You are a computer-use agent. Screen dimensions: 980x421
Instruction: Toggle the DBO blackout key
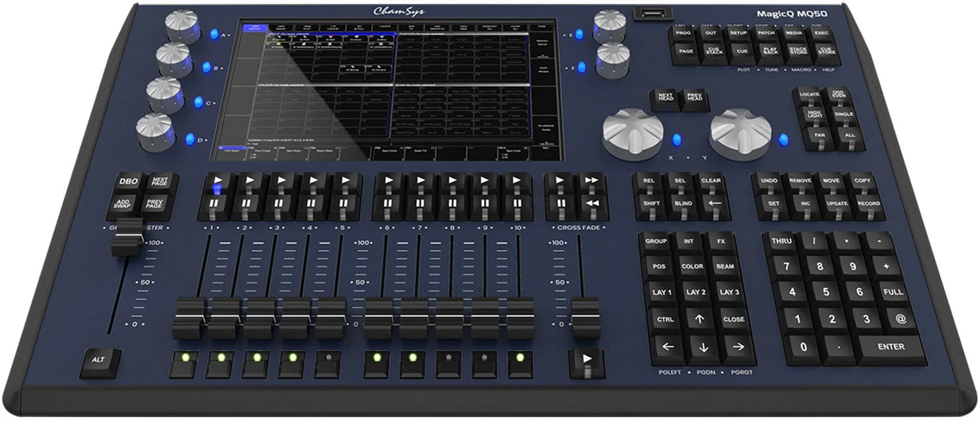tap(129, 183)
